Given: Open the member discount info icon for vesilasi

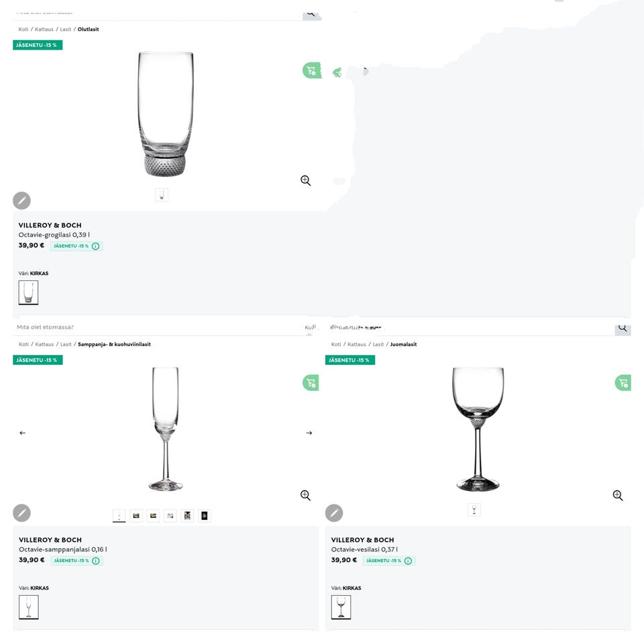Looking at the screenshot, I should coord(408,561).
